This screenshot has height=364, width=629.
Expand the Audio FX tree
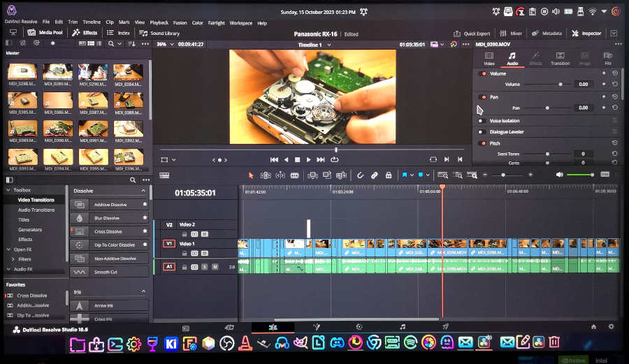click(x=8, y=270)
